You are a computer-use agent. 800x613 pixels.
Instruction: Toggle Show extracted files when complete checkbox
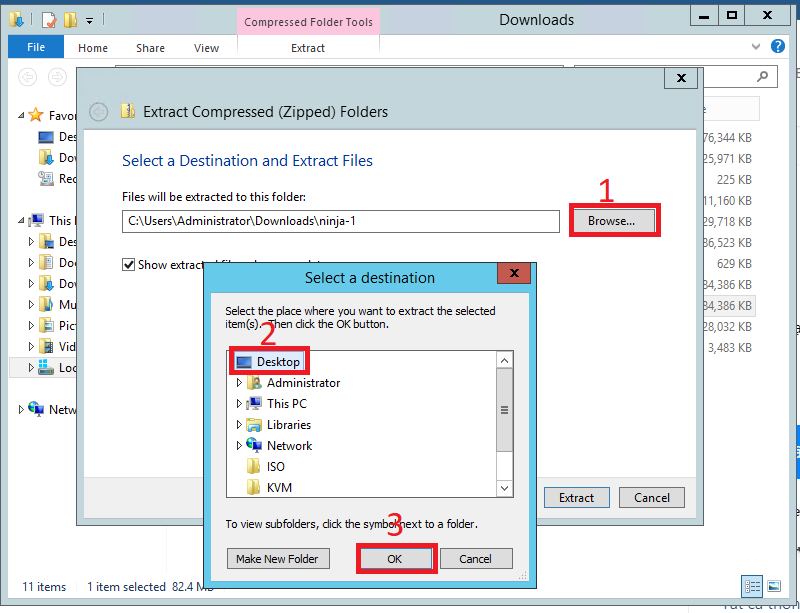(128, 265)
